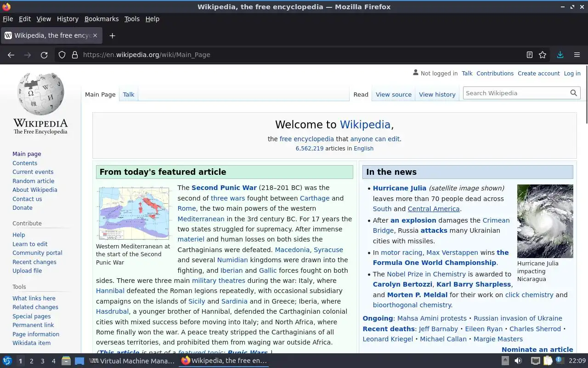Screen dimensions: 588x368
Task: Click Upload file sidebar link
Action: click(x=27, y=270)
